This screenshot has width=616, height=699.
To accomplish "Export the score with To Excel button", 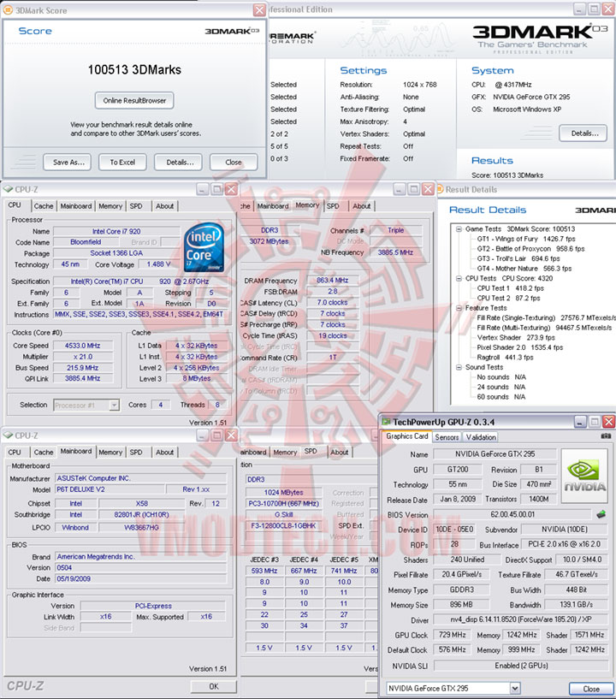I will 122,163.
